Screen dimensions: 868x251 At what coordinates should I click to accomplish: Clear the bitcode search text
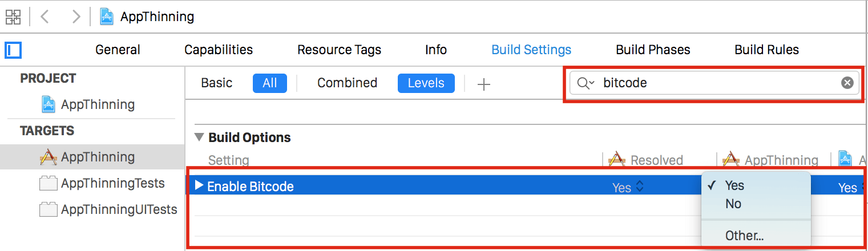[x=847, y=83]
